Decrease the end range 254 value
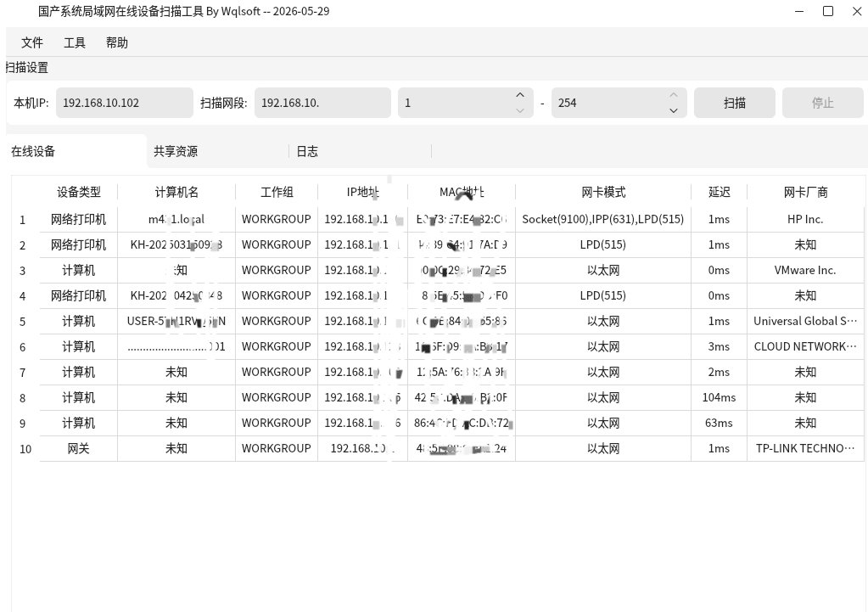868x612 pixels. [x=673, y=110]
